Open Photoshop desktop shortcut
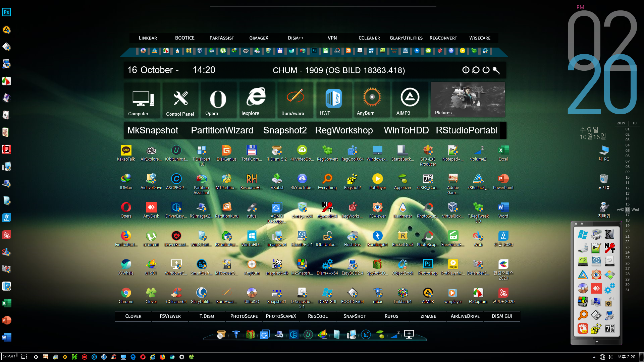The height and width of the screenshot is (362, 644). pyautogui.click(x=428, y=267)
